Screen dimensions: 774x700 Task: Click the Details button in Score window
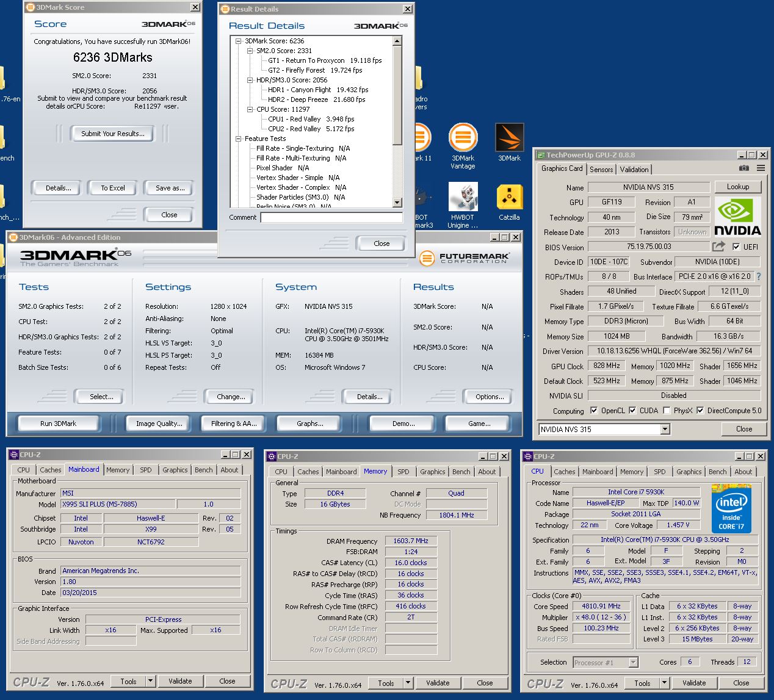[x=58, y=188]
